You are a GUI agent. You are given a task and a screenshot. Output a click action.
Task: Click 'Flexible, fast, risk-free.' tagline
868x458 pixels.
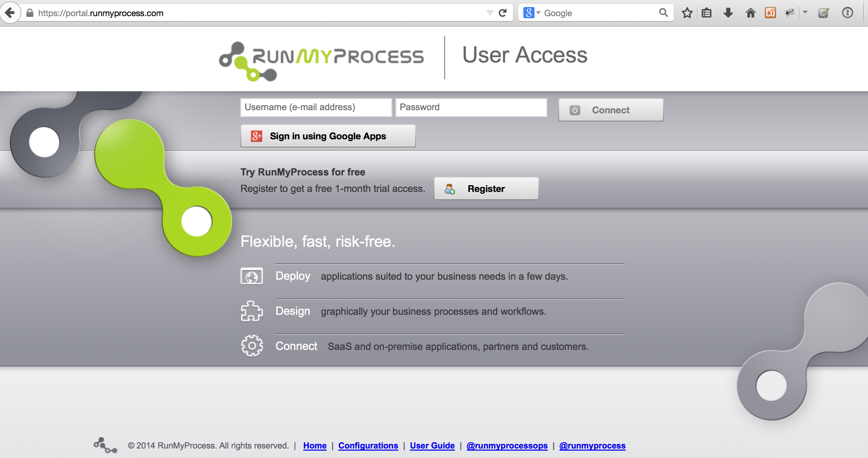click(x=318, y=241)
